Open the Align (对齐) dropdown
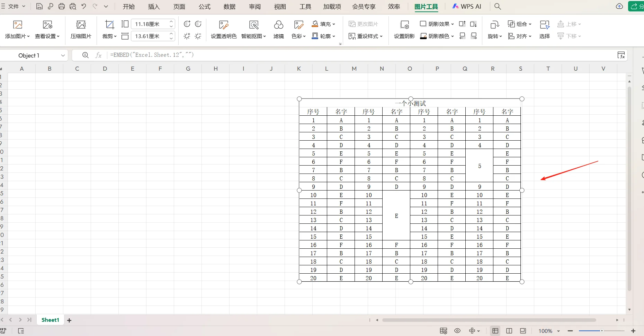The height and width of the screenshot is (336, 644). tap(519, 36)
